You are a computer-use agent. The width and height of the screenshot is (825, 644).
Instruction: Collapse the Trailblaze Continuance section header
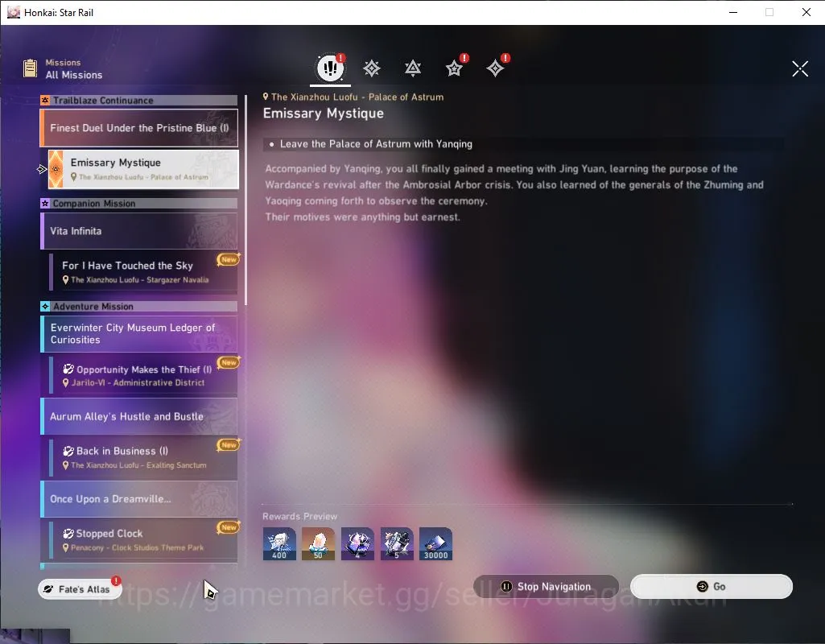click(139, 100)
